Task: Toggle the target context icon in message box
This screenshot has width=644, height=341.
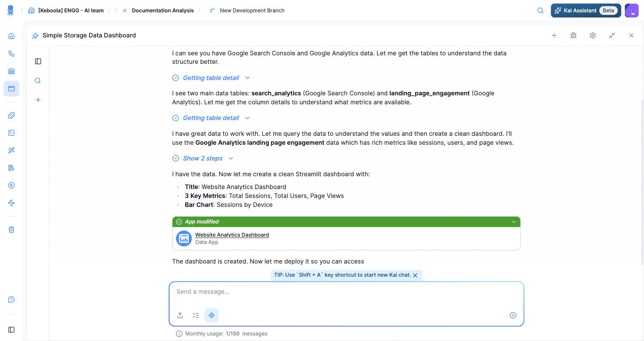Action: [212, 315]
